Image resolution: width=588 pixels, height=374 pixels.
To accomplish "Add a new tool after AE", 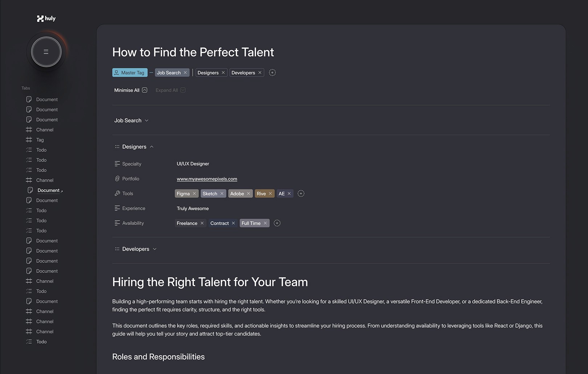I will coord(301,194).
